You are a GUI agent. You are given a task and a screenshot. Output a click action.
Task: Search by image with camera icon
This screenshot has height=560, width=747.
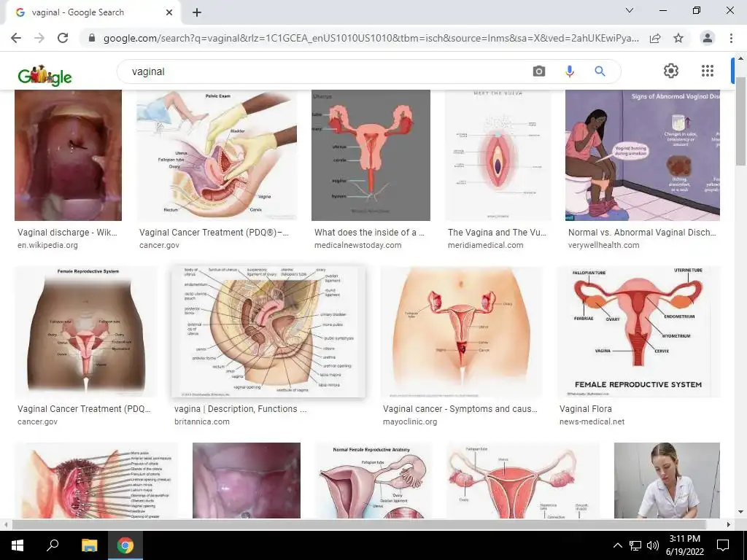pos(539,71)
